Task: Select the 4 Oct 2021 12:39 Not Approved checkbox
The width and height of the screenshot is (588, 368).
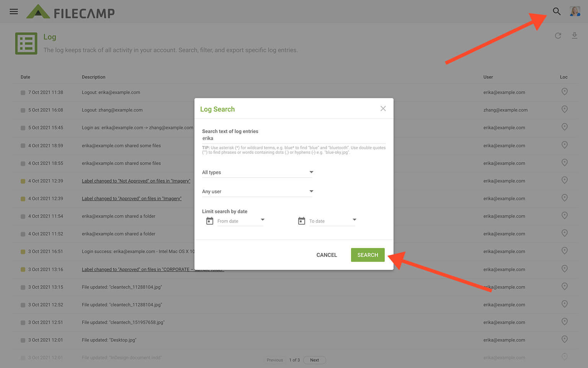Action: 23,181
